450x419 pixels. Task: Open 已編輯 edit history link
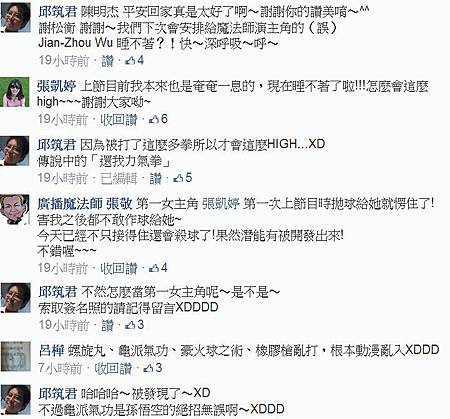(119, 178)
